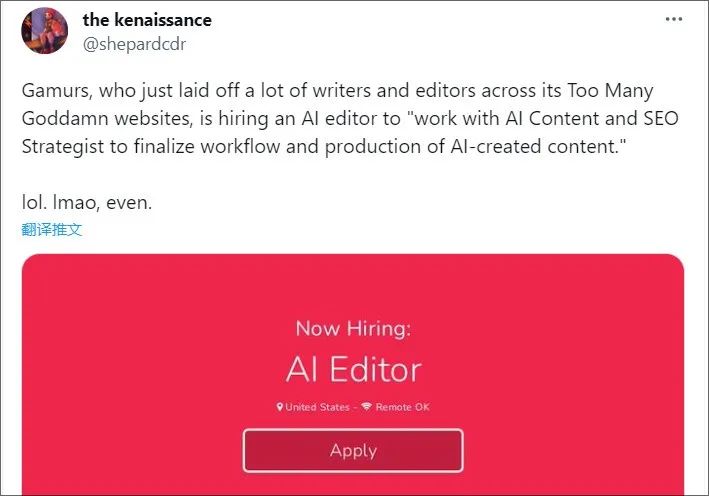Open "the kenaissance" display name
Image resolution: width=709 pixels, height=496 pixels.
click(147, 20)
